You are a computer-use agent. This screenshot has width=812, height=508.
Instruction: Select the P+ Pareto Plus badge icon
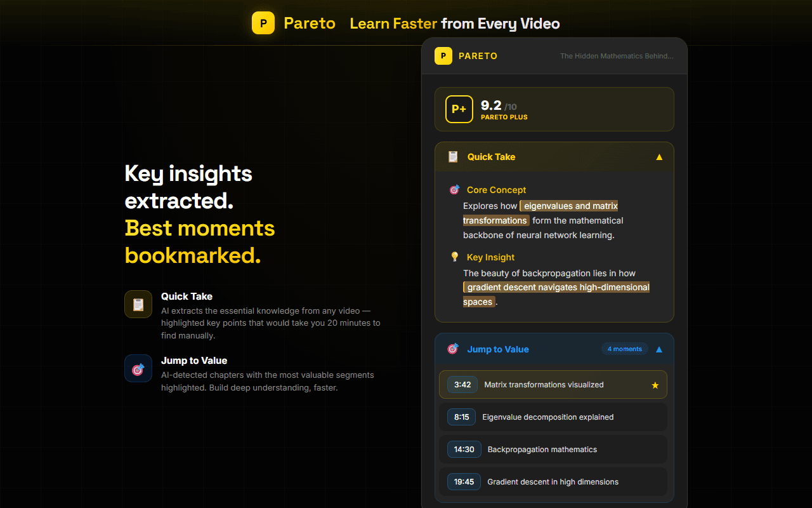459,109
